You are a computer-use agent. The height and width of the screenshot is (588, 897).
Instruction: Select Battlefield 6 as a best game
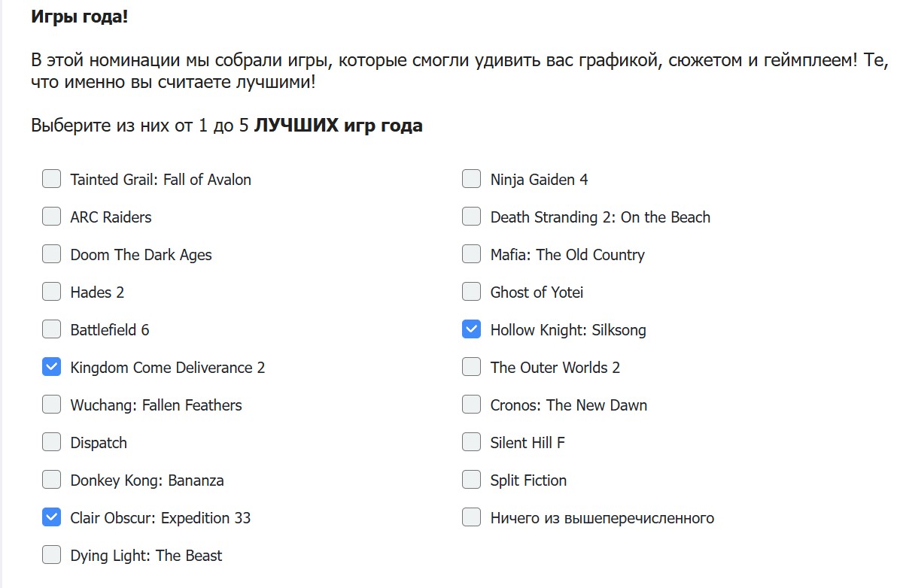(51, 329)
